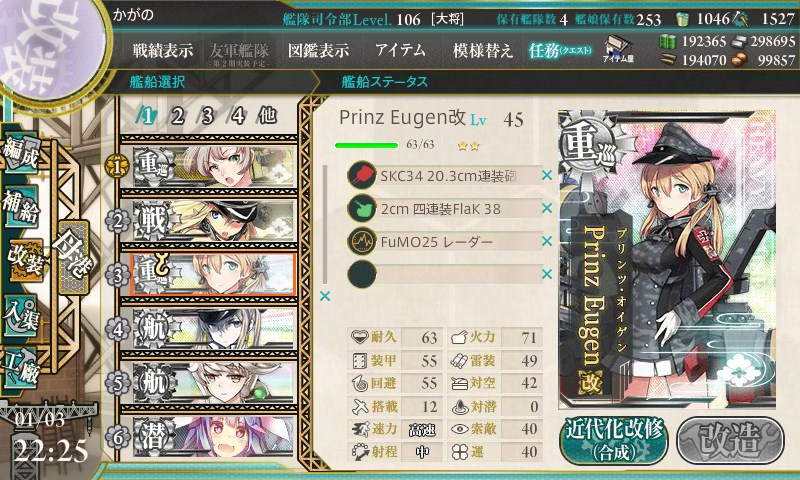Open the 編成 fleet composition sidebar icon

pyautogui.click(x=21, y=153)
